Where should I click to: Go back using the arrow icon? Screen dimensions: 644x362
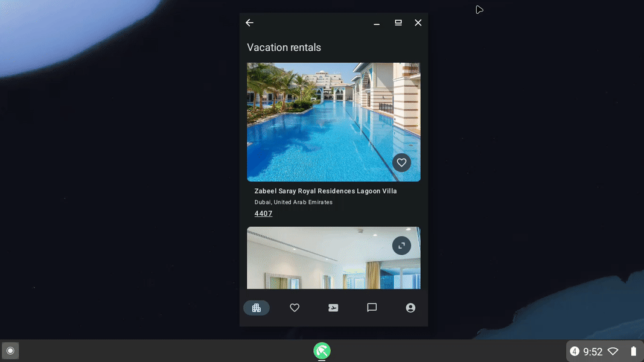249,22
